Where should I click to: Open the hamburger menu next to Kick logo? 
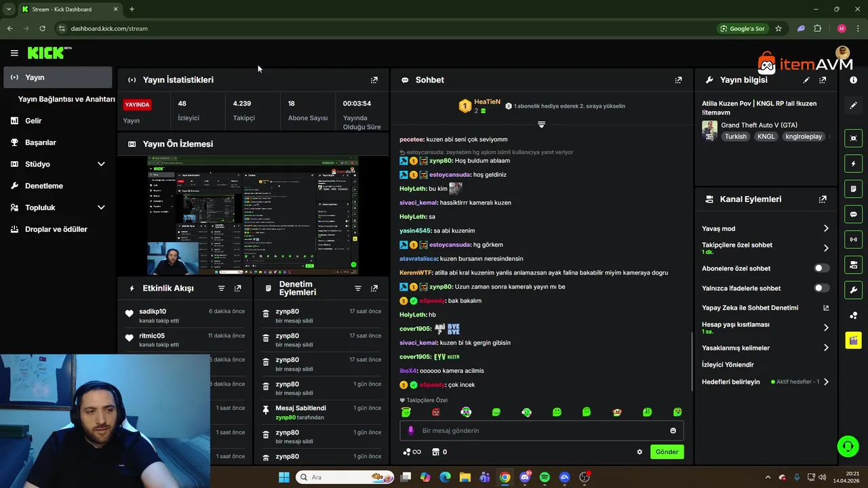point(14,53)
